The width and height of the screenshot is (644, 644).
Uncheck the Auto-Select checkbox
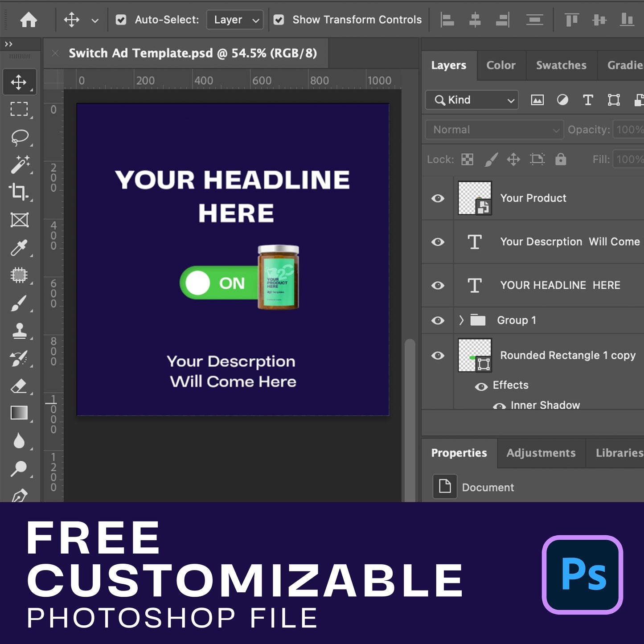coord(121,20)
